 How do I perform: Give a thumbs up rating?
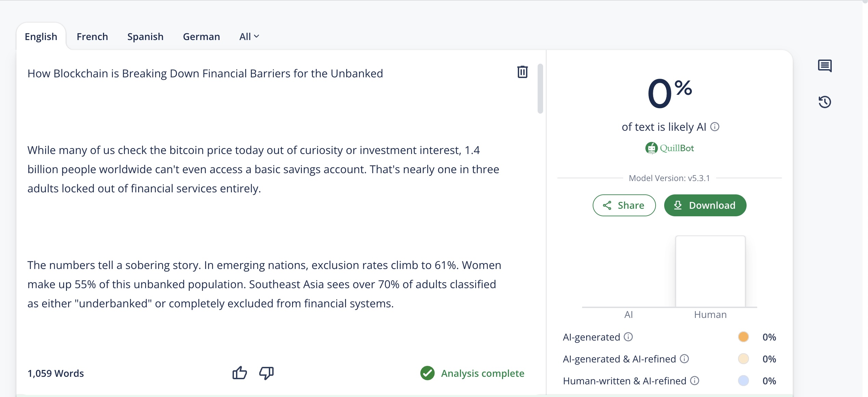[x=240, y=373]
